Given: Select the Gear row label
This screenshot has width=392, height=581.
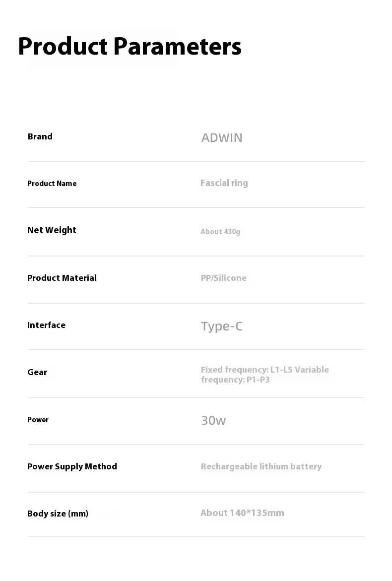Looking at the screenshot, I should pyautogui.click(x=37, y=372).
